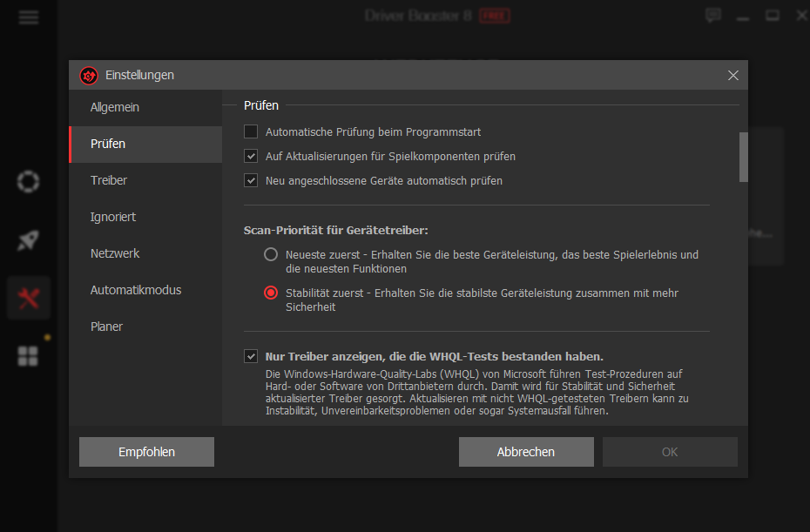Click the Empfohlen button
Viewport: 810px width, 532px height.
(x=145, y=451)
